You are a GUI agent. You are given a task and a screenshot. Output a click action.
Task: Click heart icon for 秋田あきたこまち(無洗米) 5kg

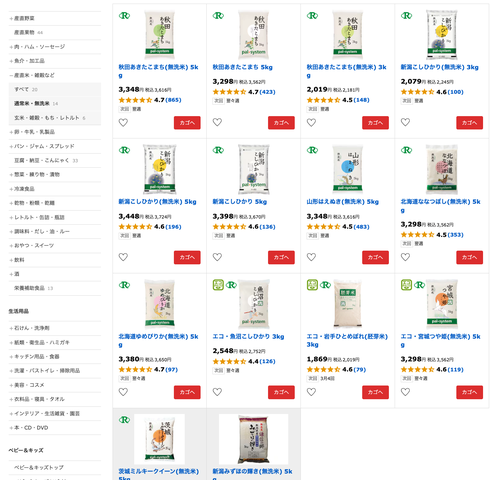pyautogui.click(x=123, y=123)
